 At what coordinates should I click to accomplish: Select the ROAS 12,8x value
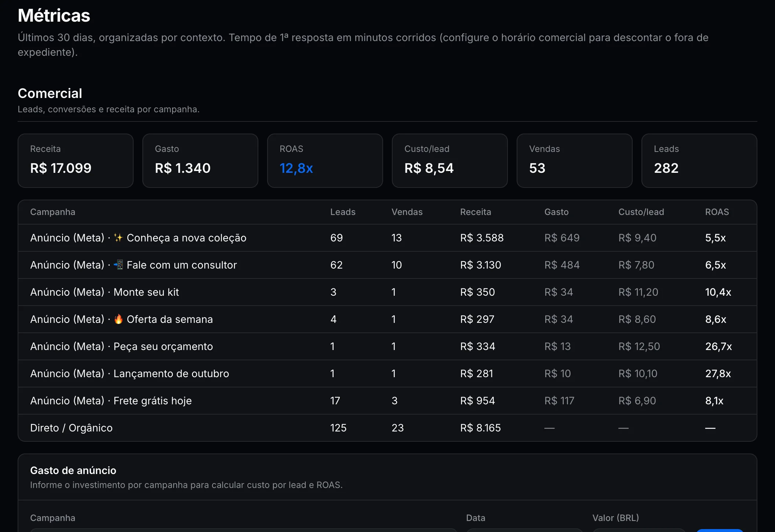point(296,168)
